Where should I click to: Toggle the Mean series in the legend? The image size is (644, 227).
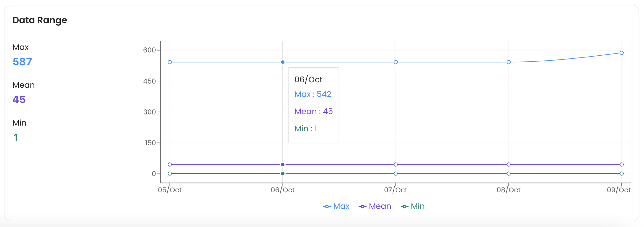[x=375, y=206]
